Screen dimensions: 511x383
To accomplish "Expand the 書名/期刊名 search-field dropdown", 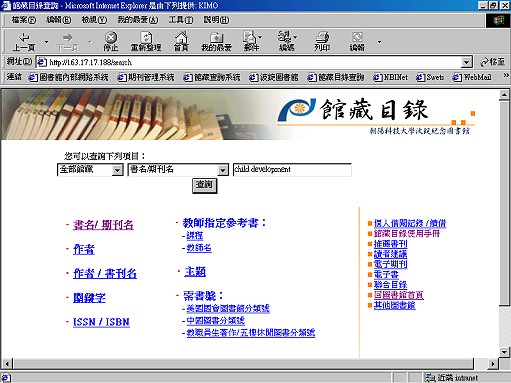I will pyautogui.click(x=222, y=170).
